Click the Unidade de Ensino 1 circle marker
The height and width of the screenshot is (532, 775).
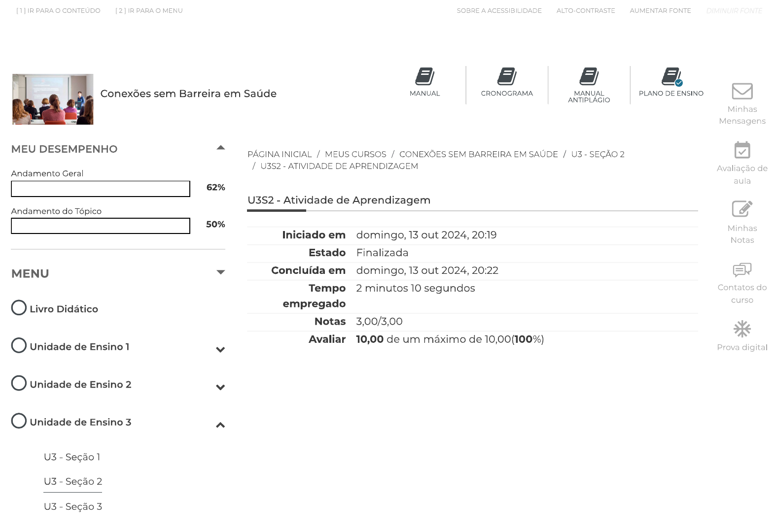19,346
